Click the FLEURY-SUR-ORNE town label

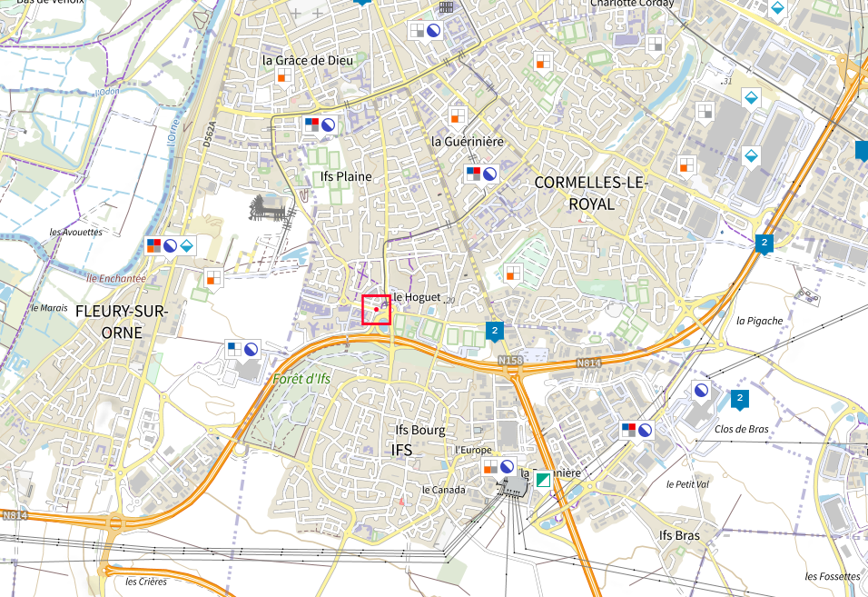(x=122, y=322)
